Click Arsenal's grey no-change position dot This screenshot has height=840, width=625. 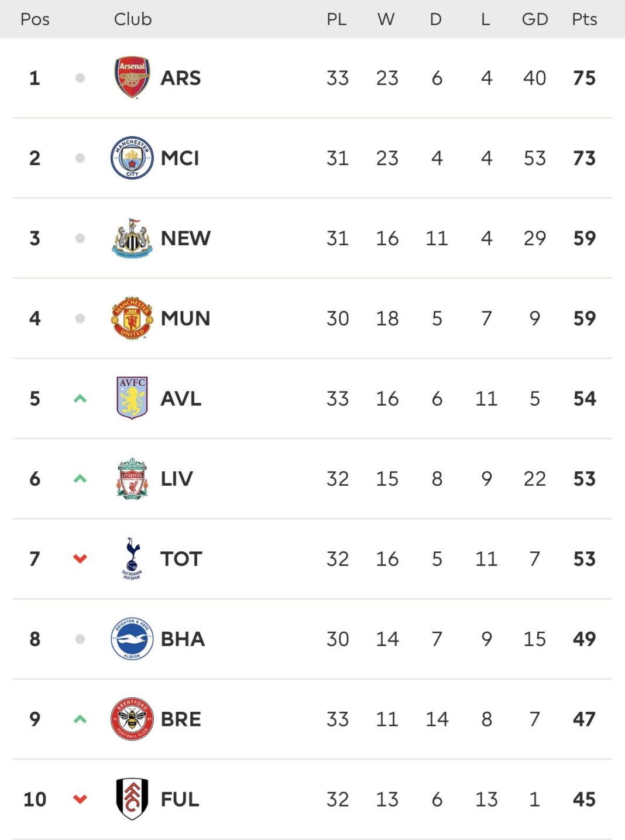80,78
